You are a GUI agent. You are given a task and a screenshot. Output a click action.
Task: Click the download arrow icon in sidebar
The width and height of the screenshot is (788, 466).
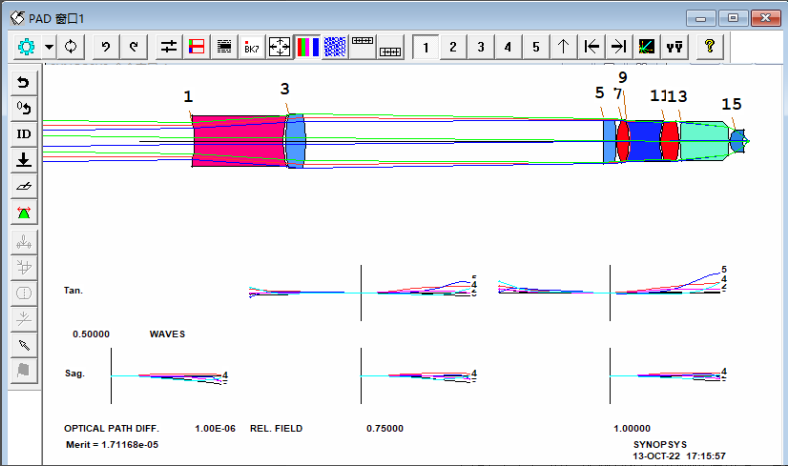pos(24,160)
